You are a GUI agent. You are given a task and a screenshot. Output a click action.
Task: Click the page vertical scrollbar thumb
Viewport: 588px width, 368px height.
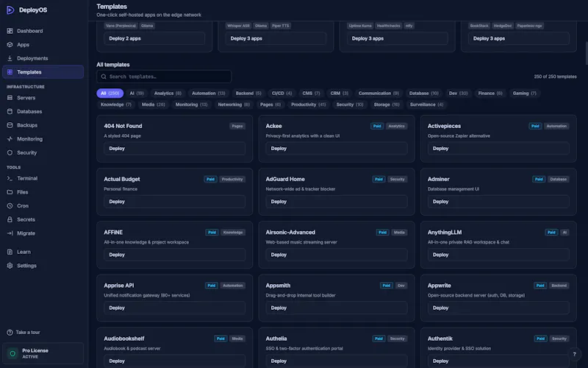click(x=586, y=52)
